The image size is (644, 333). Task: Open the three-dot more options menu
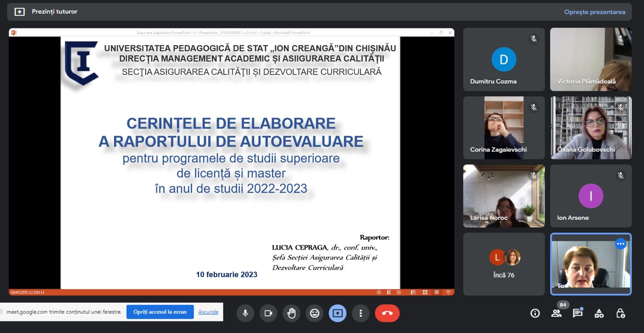coord(361,313)
